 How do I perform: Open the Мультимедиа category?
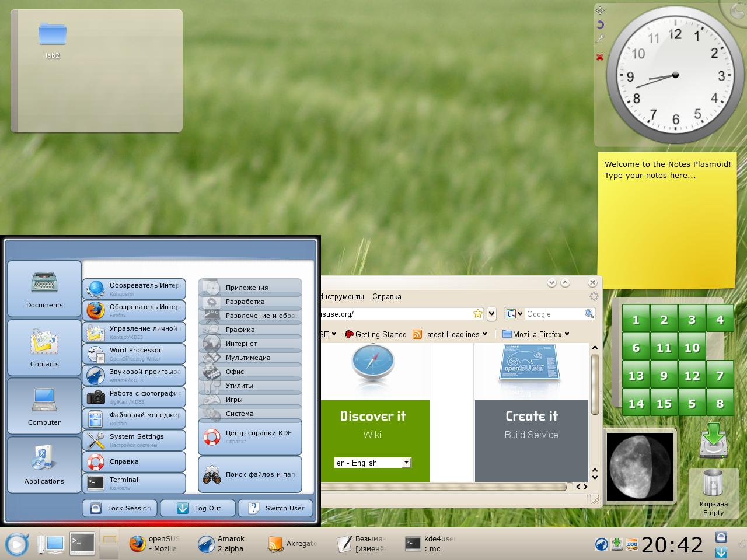250,358
